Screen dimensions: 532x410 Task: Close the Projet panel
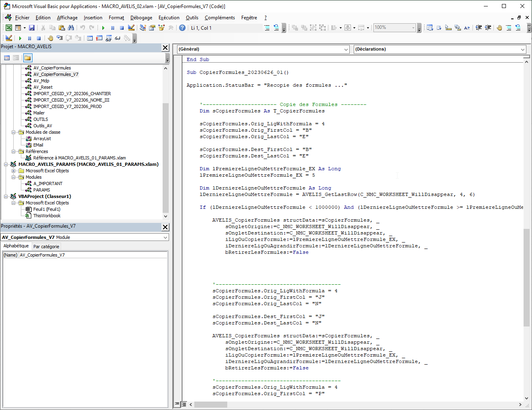coord(165,48)
